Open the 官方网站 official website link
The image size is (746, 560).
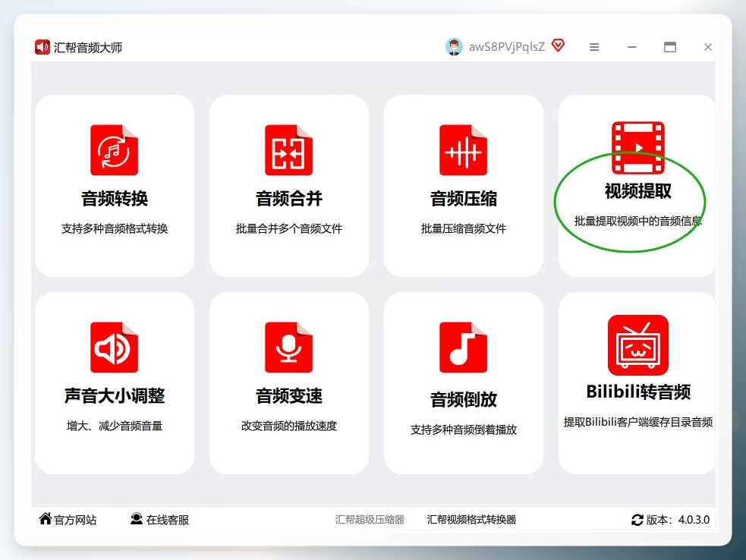tap(75, 520)
